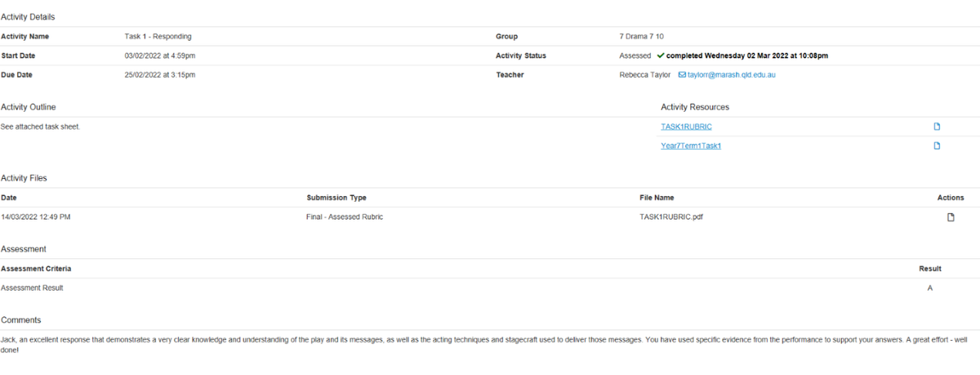Screen dimensions: 980x375
Task: Open the Year7Term1Task1 resource link
Action: pos(690,146)
